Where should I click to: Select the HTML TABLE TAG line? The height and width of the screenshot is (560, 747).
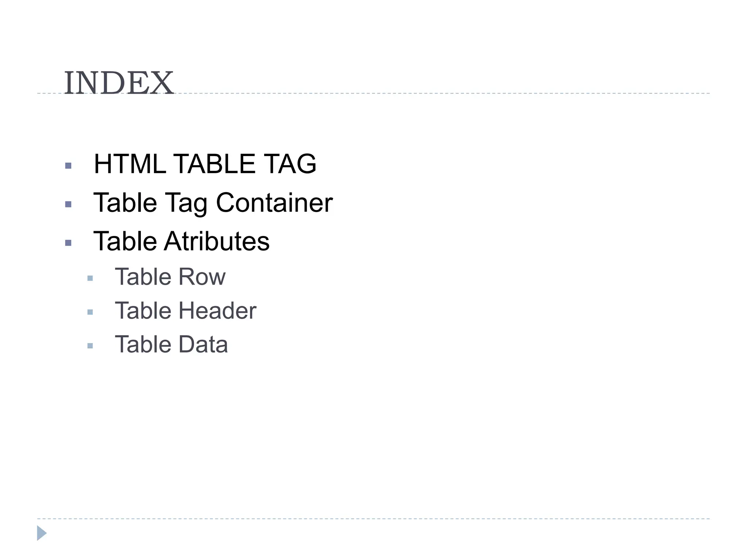tap(205, 164)
